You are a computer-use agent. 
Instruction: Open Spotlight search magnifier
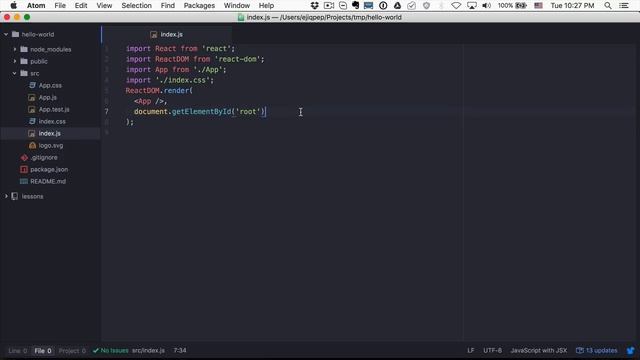pyautogui.click(x=608, y=5)
